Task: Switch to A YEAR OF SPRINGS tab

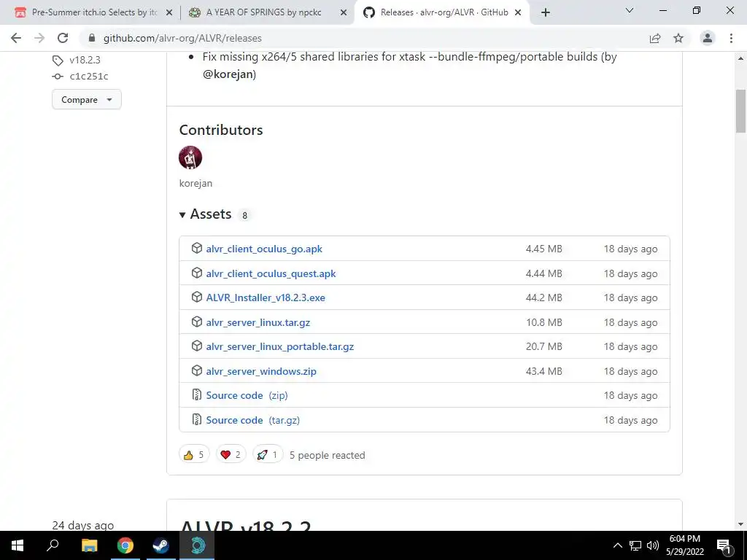Action: click(263, 12)
